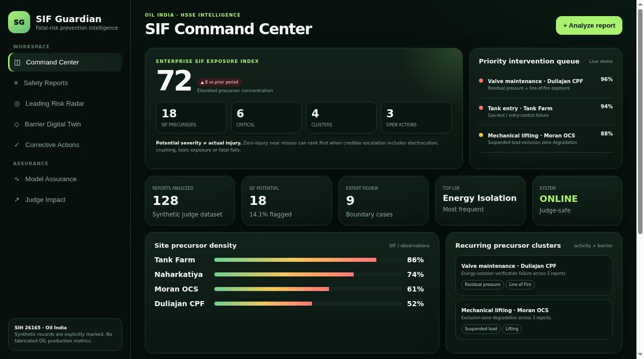Open Valve maintenance · Duliajan CPF cluster card
This screenshot has height=359, width=644.
(534, 275)
